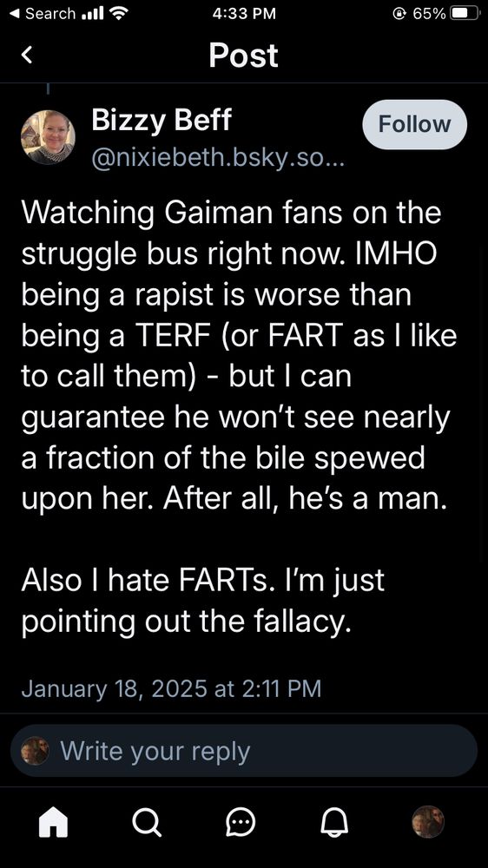
Task: Tap the Post header title
Action: pyautogui.click(x=244, y=55)
